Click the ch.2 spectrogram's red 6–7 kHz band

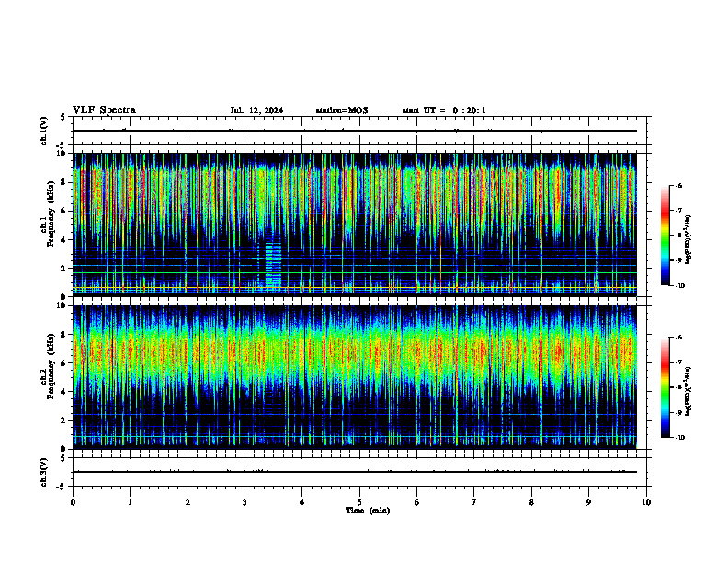click(355, 350)
